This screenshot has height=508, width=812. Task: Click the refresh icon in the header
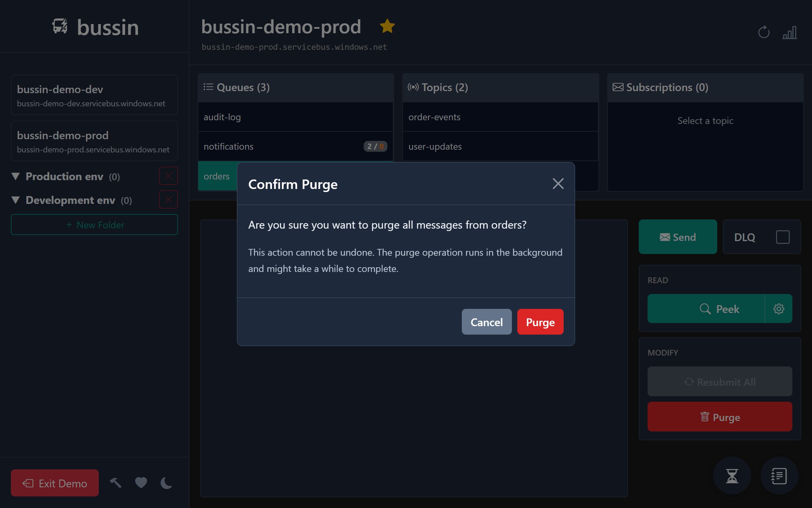click(x=764, y=33)
